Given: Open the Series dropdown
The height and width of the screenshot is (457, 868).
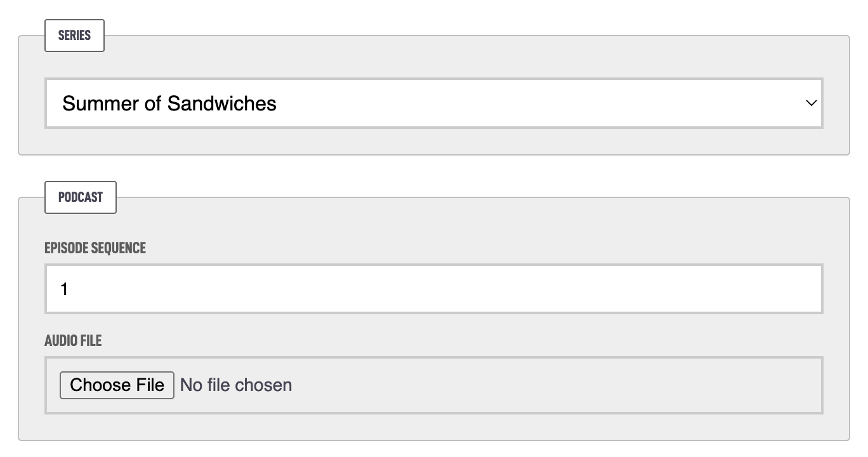Looking at the screenshot, I should coord(433,103).
